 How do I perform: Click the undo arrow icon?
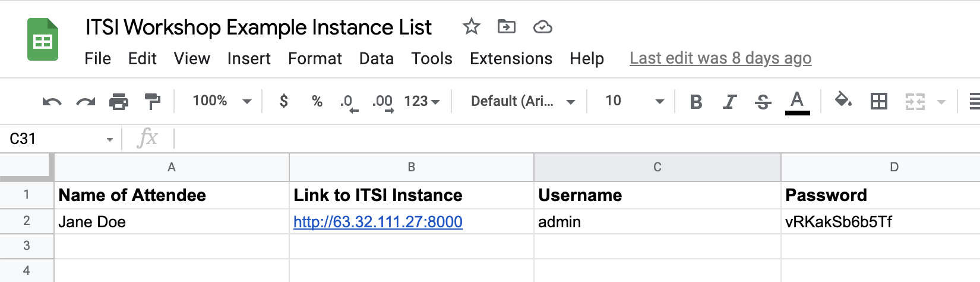[52, 102]
